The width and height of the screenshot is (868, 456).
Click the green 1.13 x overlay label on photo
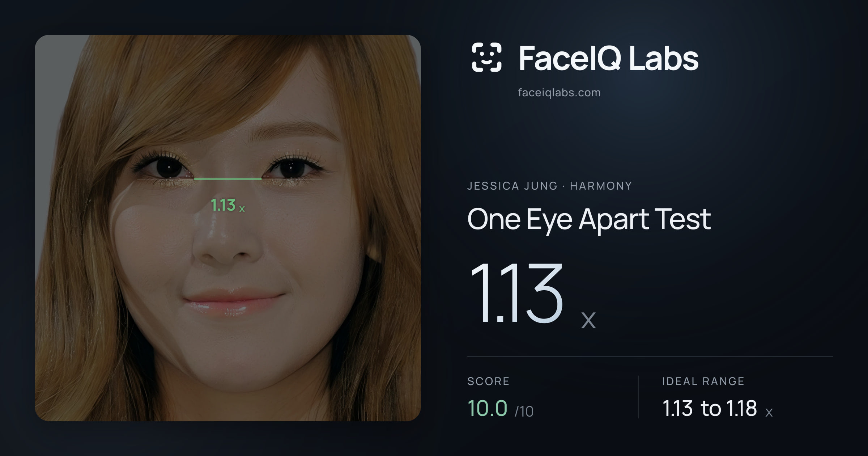pos(228,206)
